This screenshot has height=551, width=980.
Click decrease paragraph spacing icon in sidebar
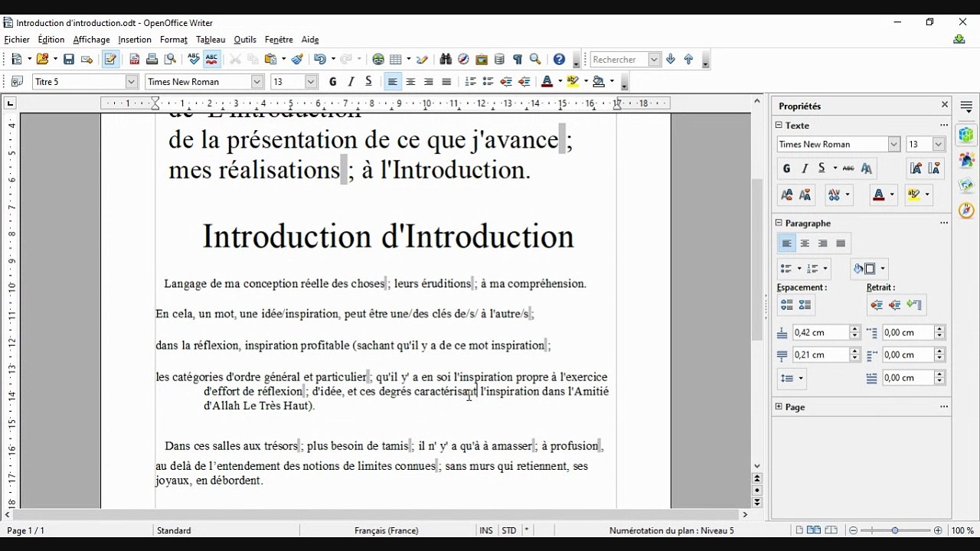(805, 305)
